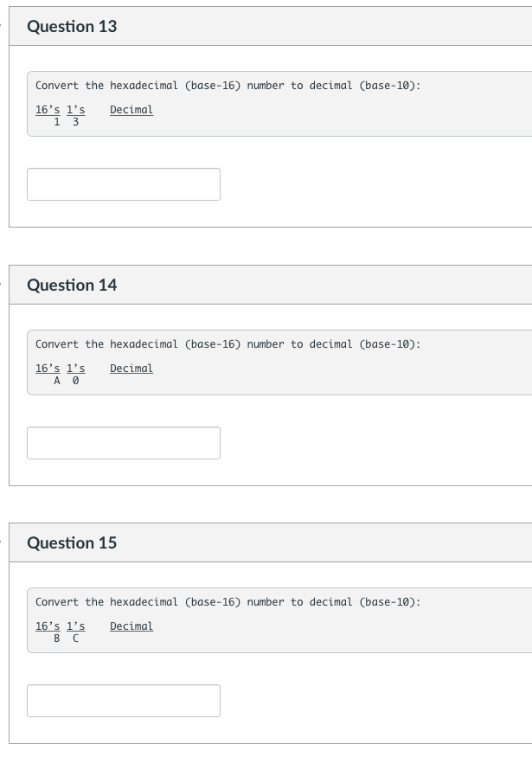Click the Question 15 header
This screenshot has height=770, width=532.
(x=72, y=542)
